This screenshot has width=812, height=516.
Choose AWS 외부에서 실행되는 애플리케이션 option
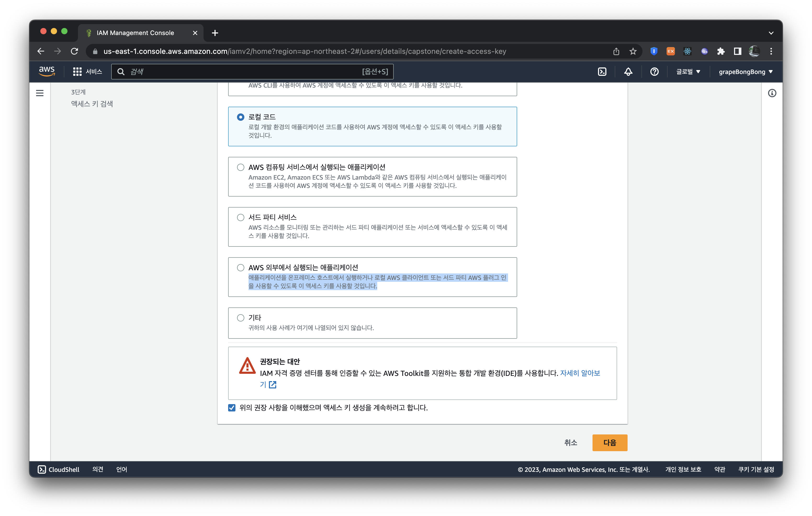240,268
